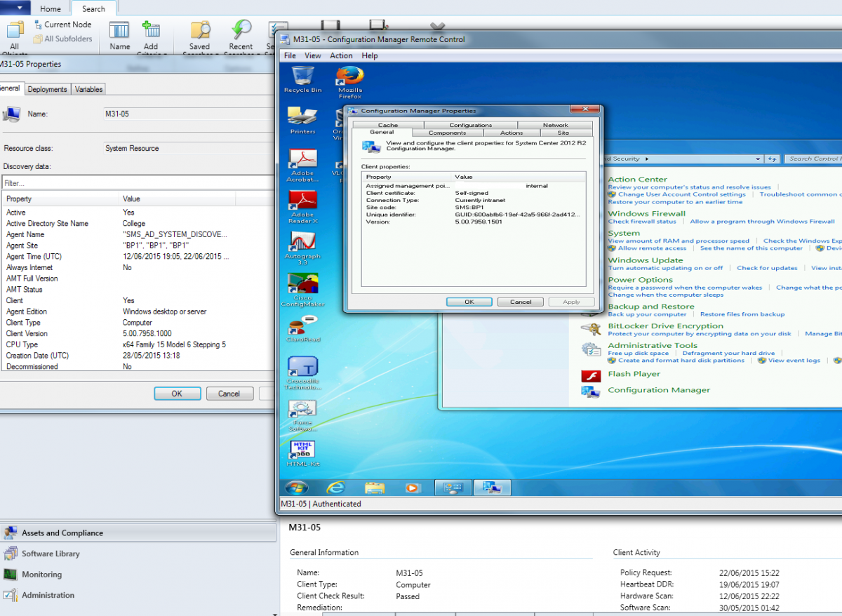Open the Adobe Acrobat desktop shortcut
This screenshot has height=616, width=842.
pyautogui.click(x=302, y=165)
